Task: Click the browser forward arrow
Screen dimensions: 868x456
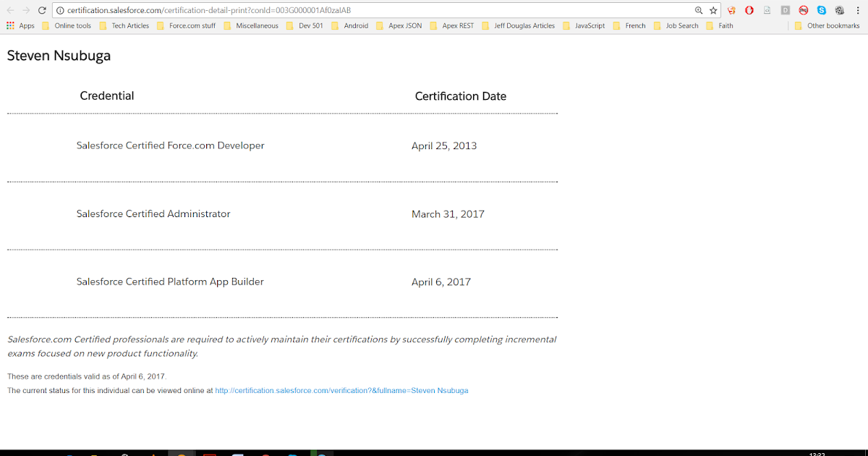Action: pos(26,10)
